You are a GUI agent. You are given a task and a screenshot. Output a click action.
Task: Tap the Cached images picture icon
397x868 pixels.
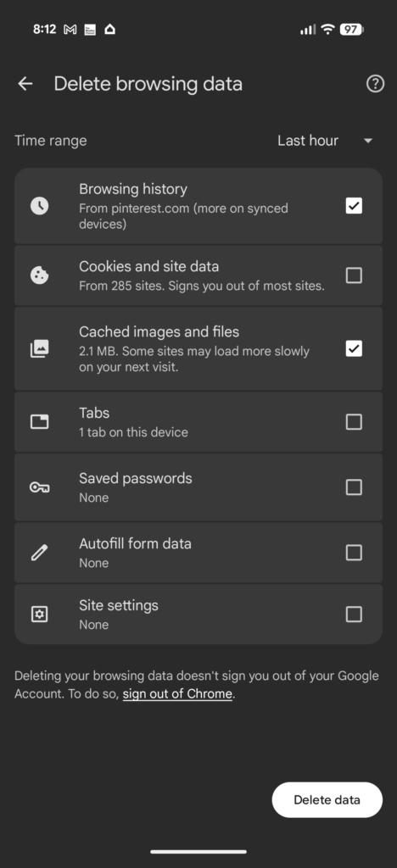[39, 348]
